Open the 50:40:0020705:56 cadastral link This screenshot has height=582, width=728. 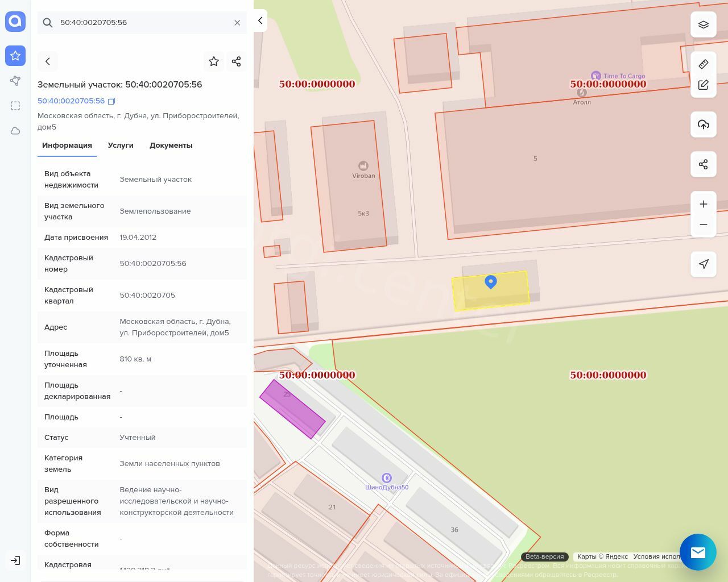point(71,101)
